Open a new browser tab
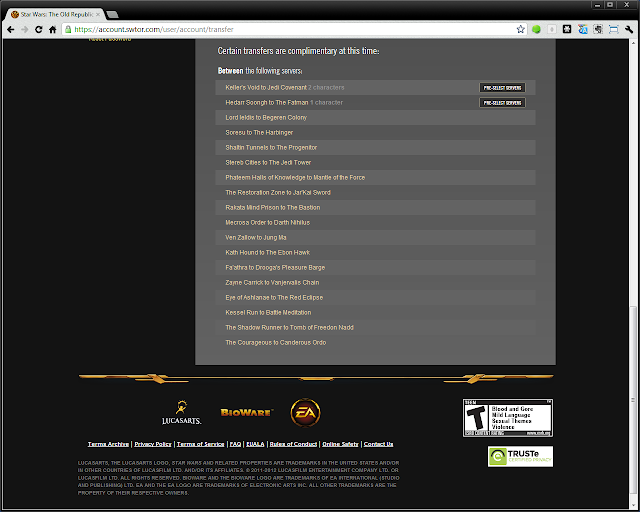Viewport: 640px width, 512px height. click(112, 15)
